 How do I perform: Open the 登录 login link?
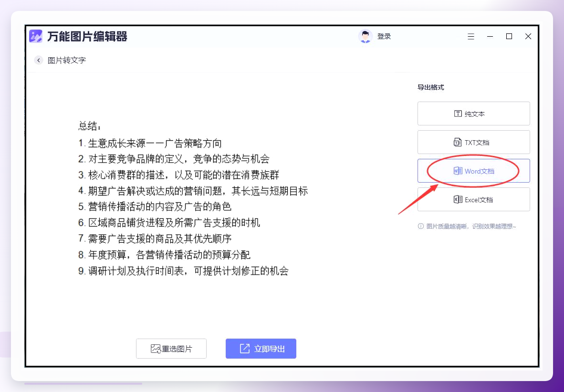tap(384, 36)
